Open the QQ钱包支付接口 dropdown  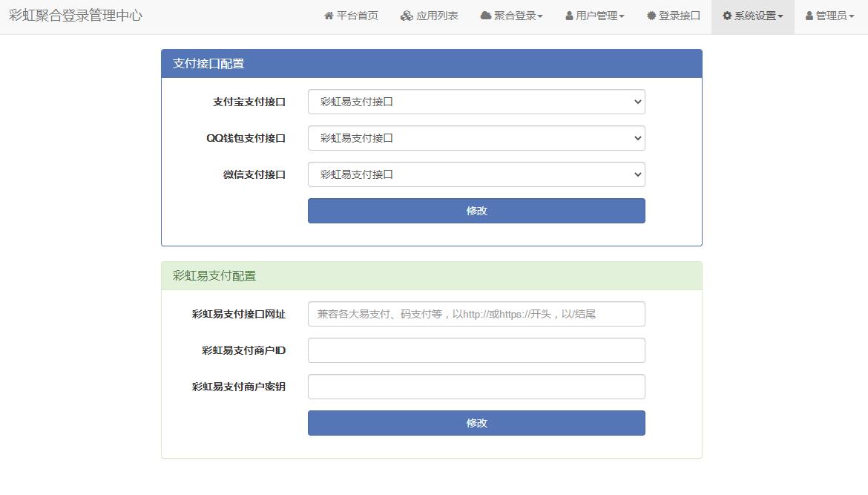point(476,138)
